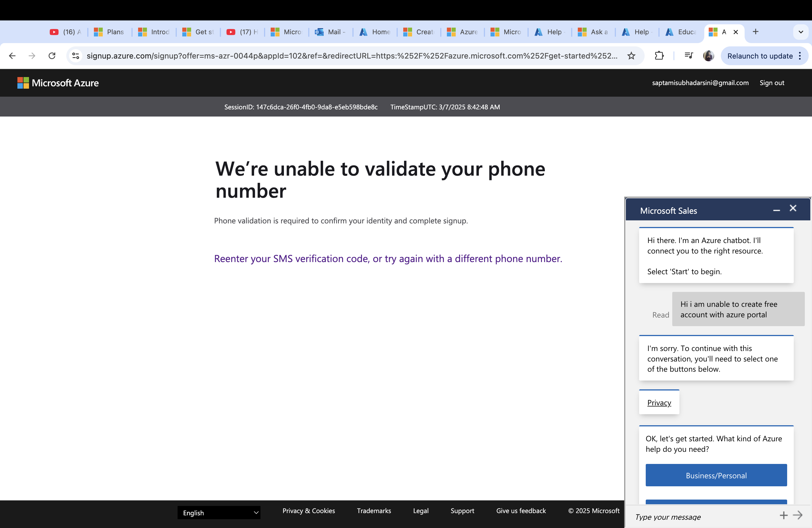
Task: Bookmark this page with the star icon
Action: 631,56
